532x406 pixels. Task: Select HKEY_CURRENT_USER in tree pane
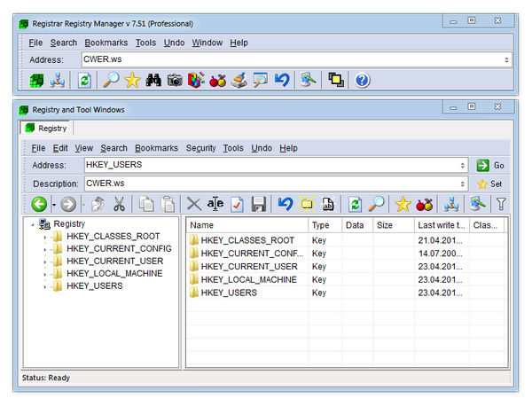click(114, 262)
